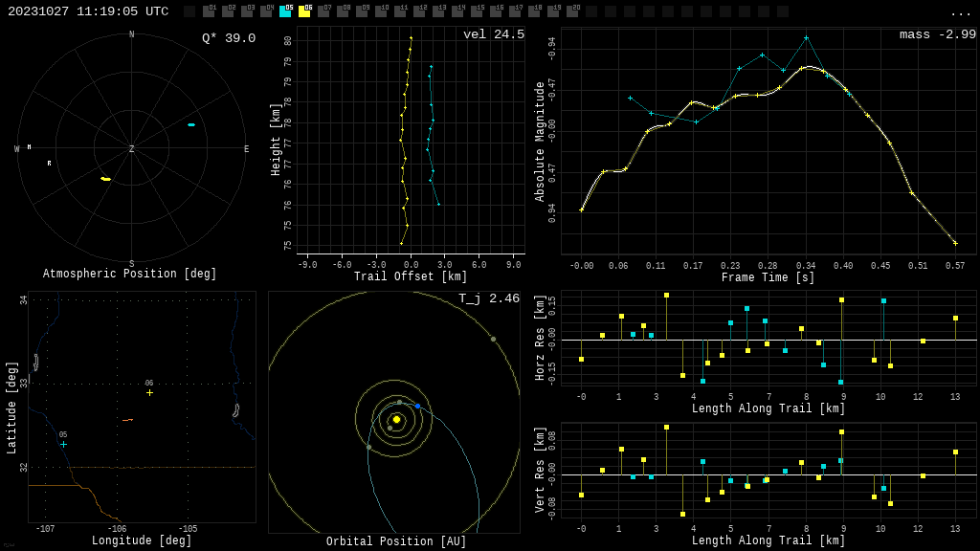Select station indicator 07 in the top bar

click(323, 11)
